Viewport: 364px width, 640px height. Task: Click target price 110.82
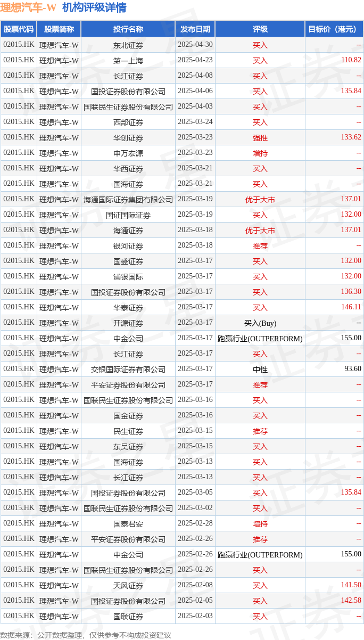tap(351, 60)
